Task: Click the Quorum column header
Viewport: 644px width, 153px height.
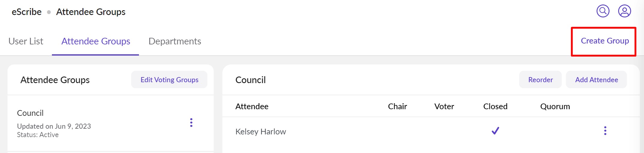Action: pyautogui.click(x=555, y=106)
